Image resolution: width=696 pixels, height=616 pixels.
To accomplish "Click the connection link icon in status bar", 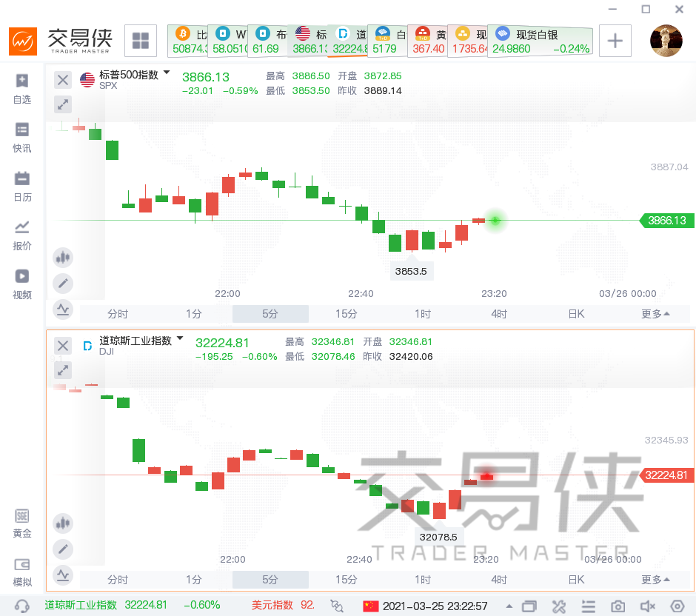I will (x=337, y=606).
